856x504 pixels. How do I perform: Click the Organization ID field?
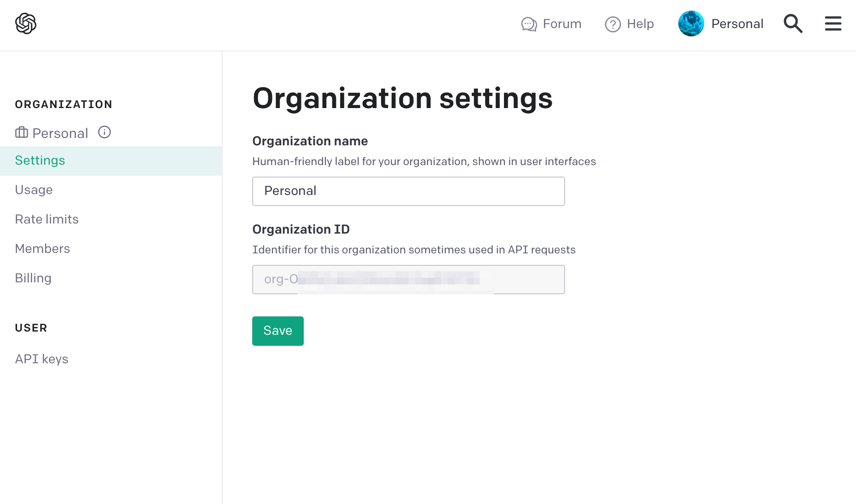[408, 280]
